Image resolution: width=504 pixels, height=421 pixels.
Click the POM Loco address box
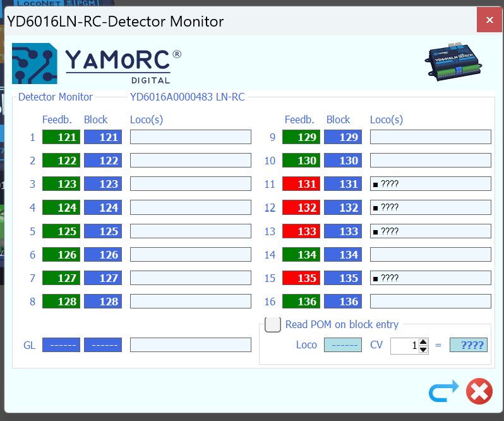343,346
